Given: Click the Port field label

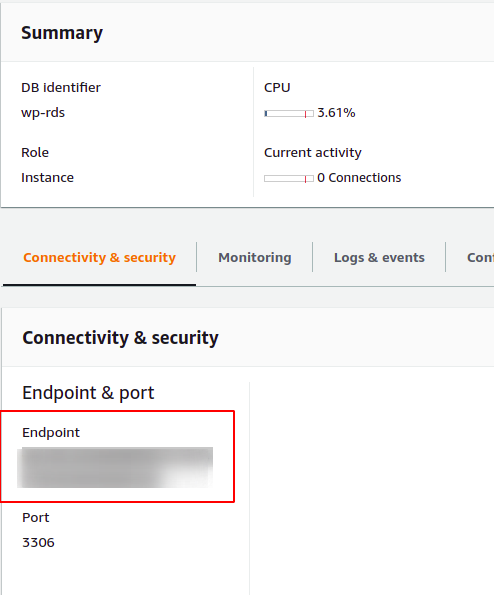Looking at the screenshot, I should pos(36,518).
